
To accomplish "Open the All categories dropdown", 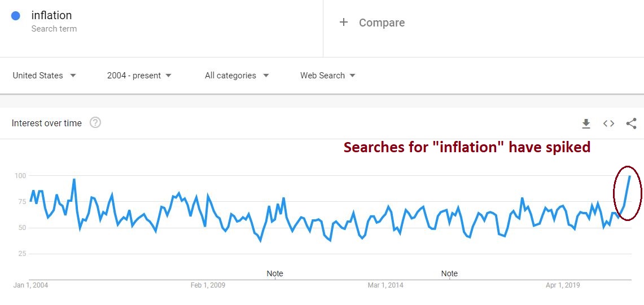I will pos(236,76).
